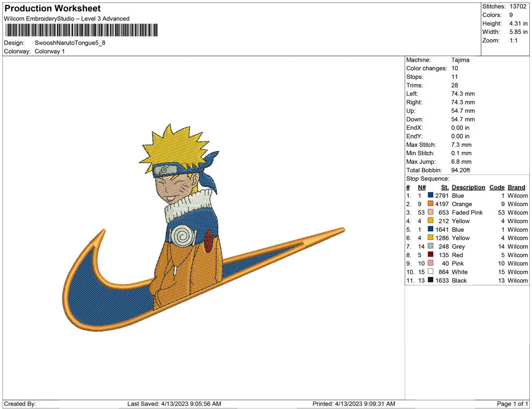Image resolution: width=532 pixels, height=409 pixels.
Task: Select the Width value "5.85 in"
Action: pyautogui.click(x=518, y=32)
